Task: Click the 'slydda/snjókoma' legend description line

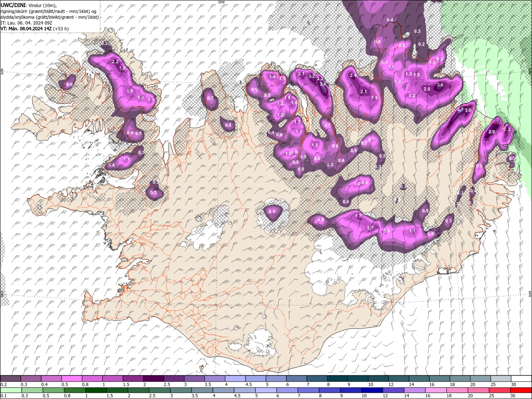Action: 49,17
